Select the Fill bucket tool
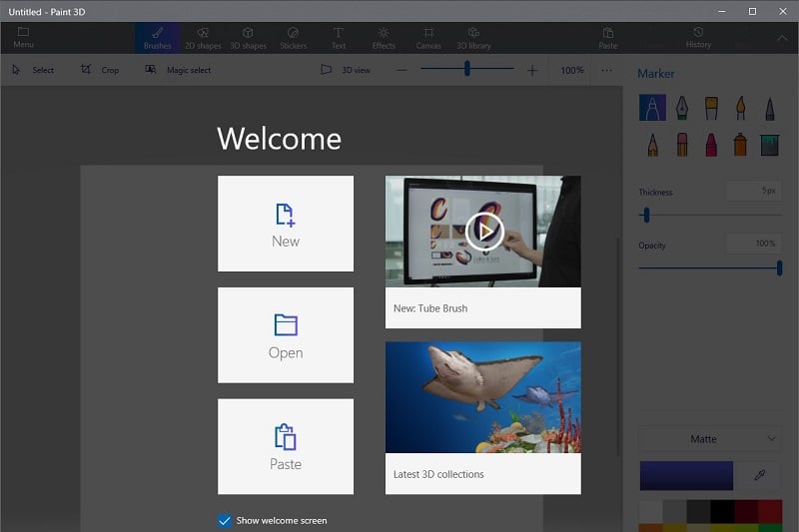799x532 pixels. tap(769, 145)
